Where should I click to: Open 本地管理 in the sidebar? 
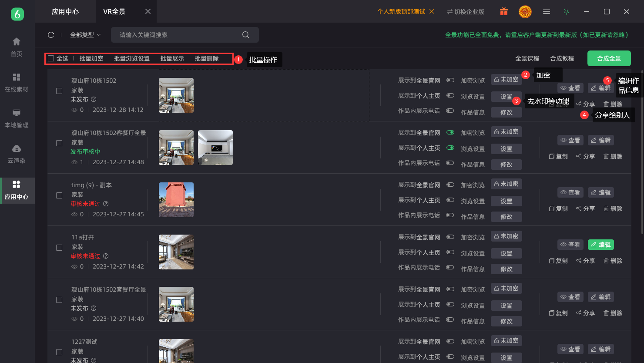click(17, 118)
